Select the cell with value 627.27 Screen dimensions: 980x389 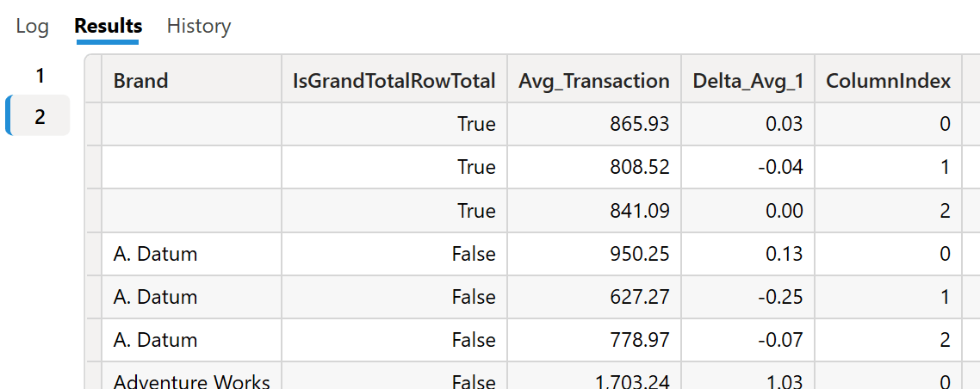[x=594, y=297]
